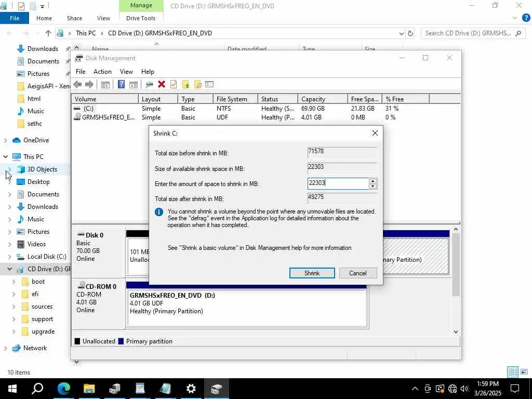Toggle the Show/Hide Console Tree toolbar icon
This screenshot has height=399, width=532.
[x=105, y=85]
